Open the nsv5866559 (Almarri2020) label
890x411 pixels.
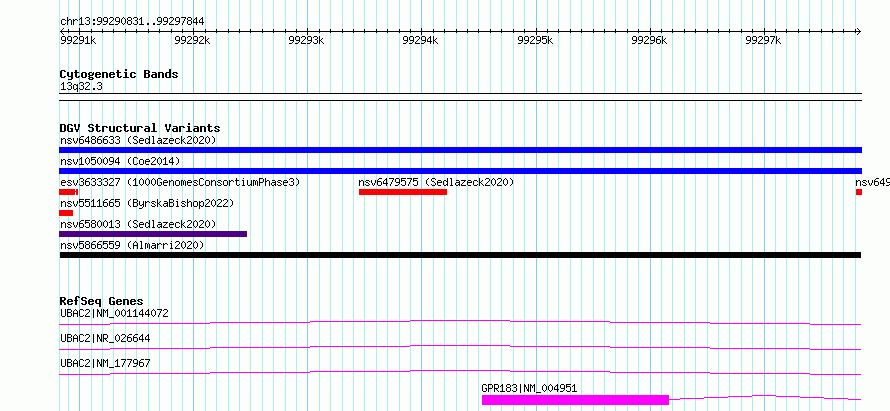[x=132, y=245]
